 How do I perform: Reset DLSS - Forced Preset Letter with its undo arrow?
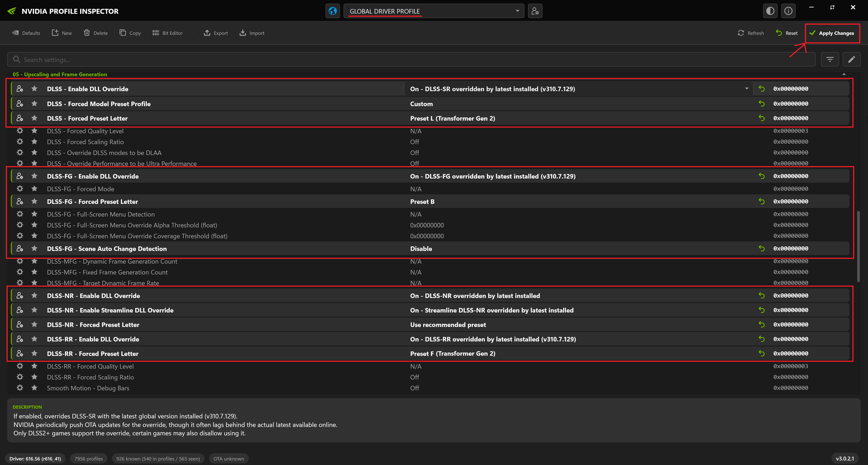pos(762,118)
